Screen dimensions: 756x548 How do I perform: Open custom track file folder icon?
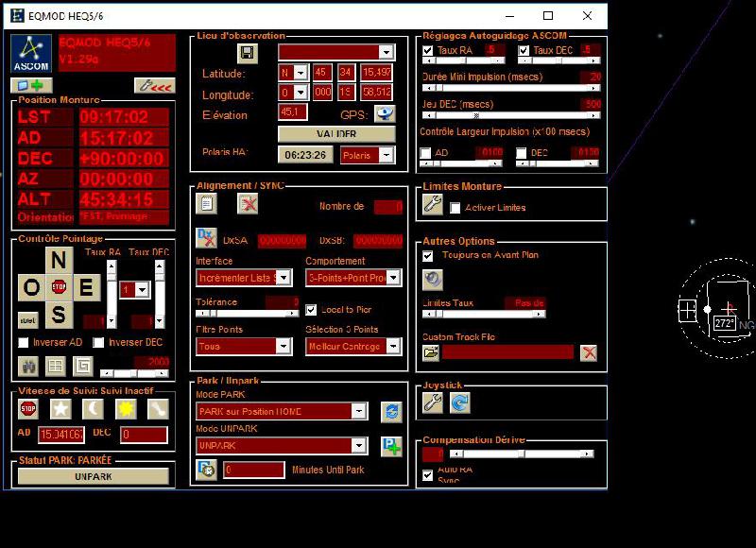pyautogui.click(x=431, y=352)
